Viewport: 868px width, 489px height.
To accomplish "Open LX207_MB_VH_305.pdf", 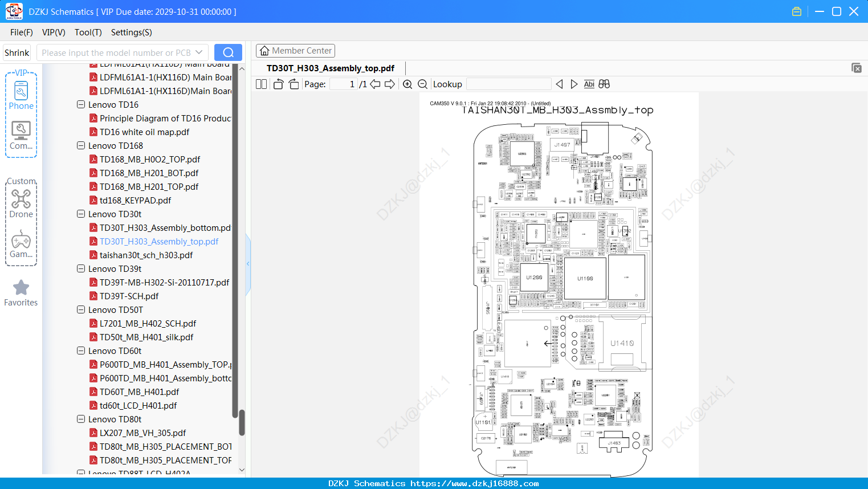I will pyautogui.click(x=142, y=433).
